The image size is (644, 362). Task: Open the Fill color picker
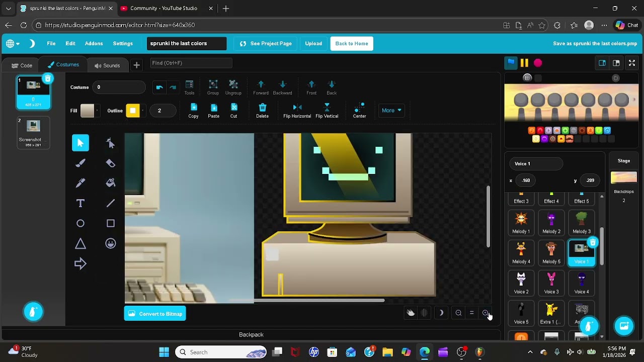[x=90, y=111]
